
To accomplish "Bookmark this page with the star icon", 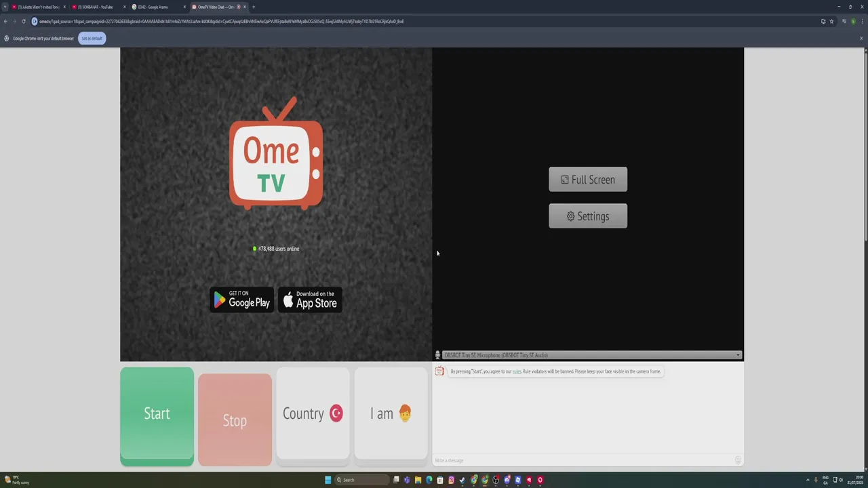I will pyautogui.click(x=831, y=21).
